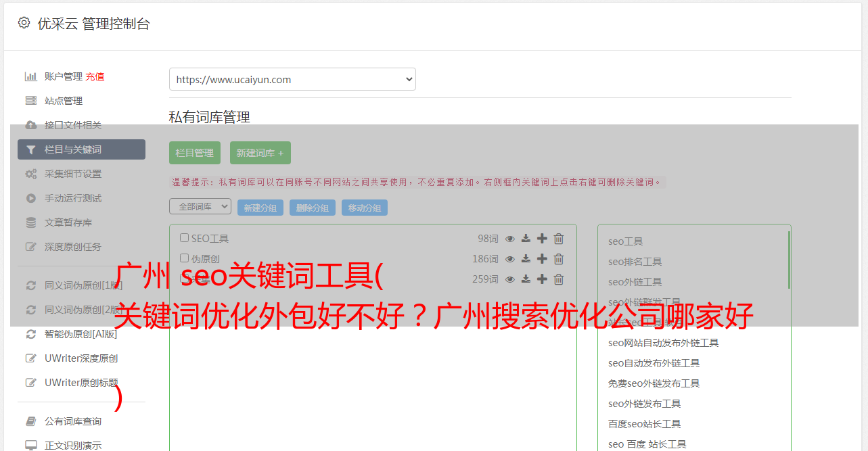This screenshot has height=451, width=868.
Task: Click the 正文识别演示 monitor icon
Action: point(31,446)
